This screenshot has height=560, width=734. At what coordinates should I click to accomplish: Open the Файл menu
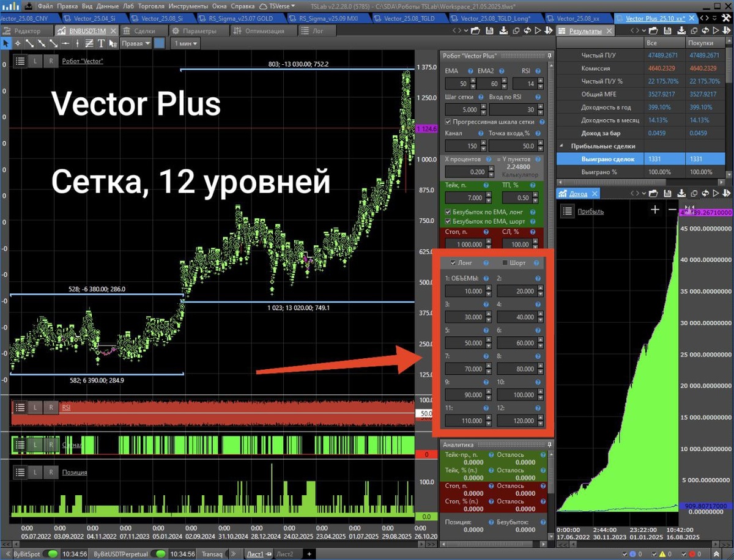point(45,6)
